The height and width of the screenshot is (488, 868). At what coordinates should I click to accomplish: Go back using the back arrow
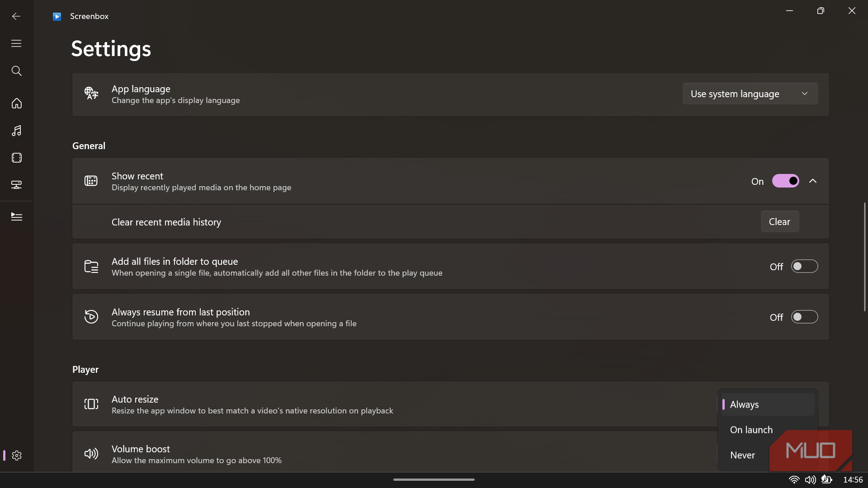pyautogui.click(x=16, y=16)
